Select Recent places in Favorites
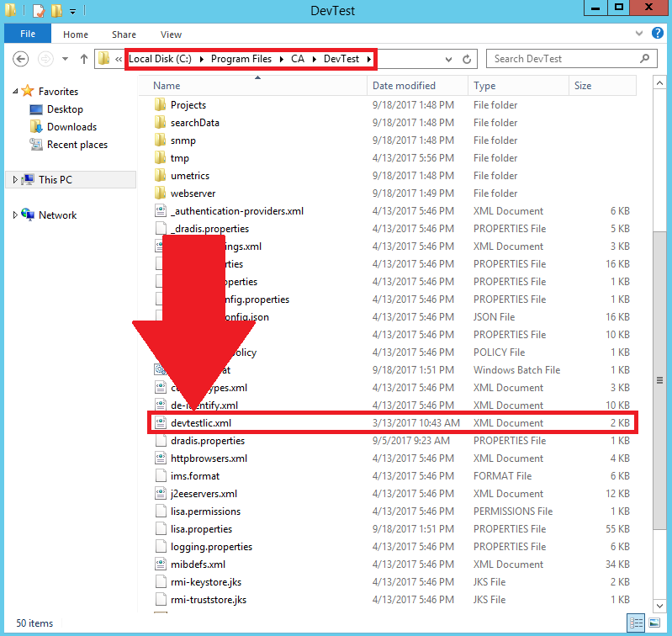 77,145
